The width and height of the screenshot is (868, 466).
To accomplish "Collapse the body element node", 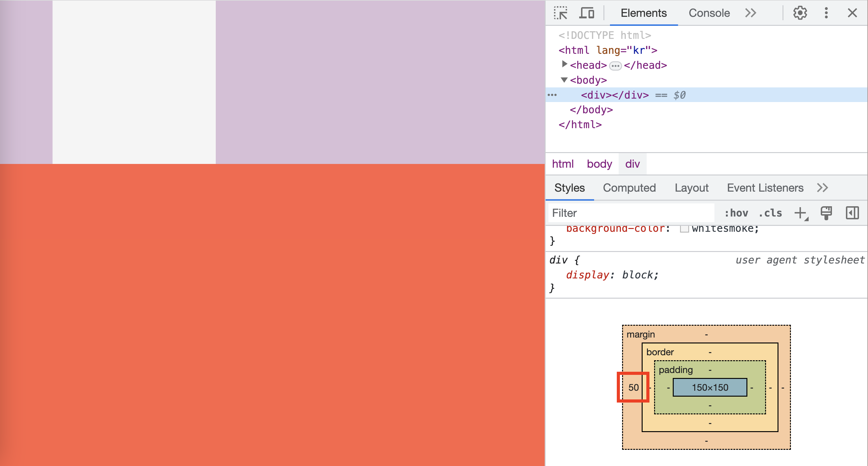I will point(564,80).
